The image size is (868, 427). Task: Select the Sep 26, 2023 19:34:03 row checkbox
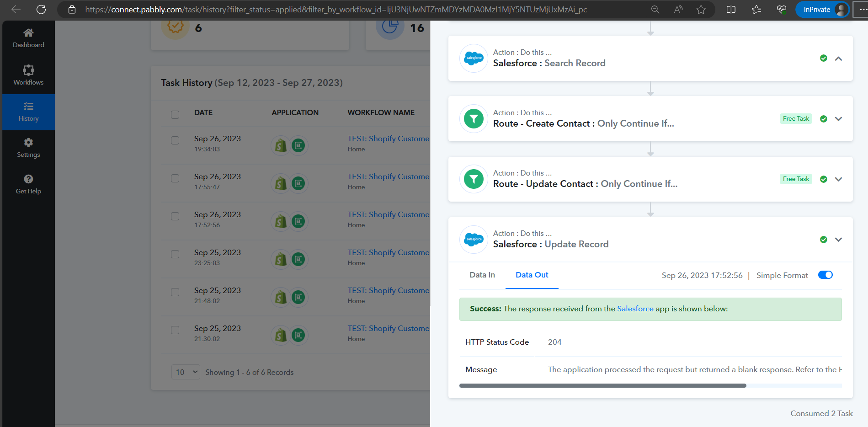click(x=175, y=140)
